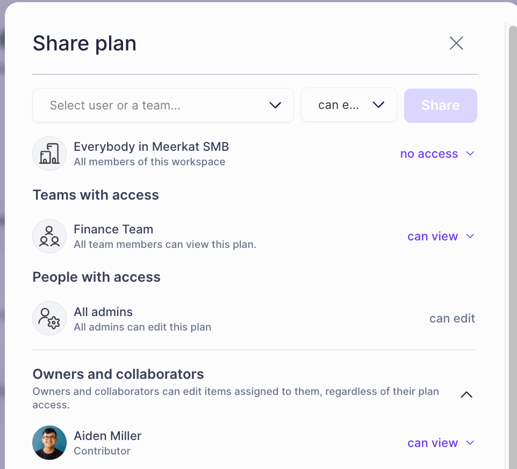Image resolution: width=517 pixels, height=469 pixels.
Task: Open the can edit permission dropdown
Action: (349, 105)
